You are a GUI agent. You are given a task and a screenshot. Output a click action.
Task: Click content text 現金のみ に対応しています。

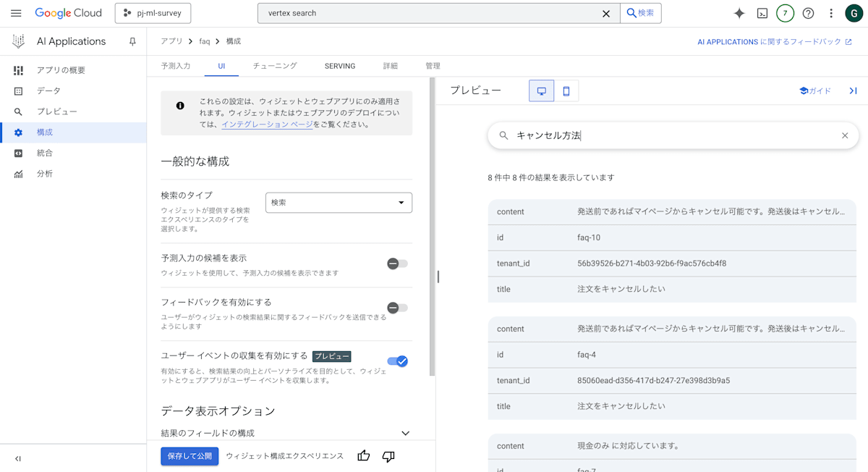tap(629, 446)
